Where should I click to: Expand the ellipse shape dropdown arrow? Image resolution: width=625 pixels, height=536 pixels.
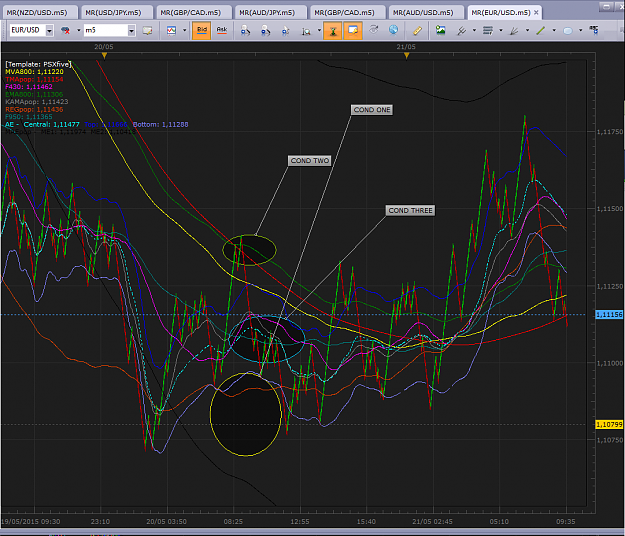[580, 30]
